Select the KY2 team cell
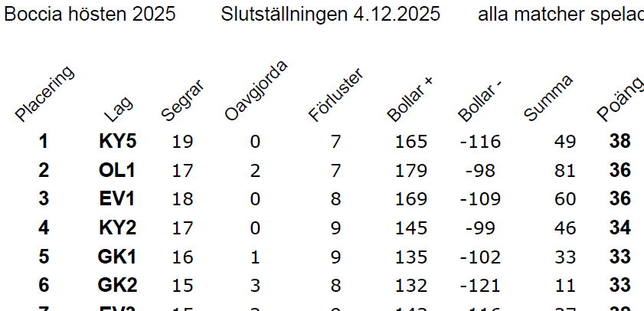Image resolution: width=644 pixels, height=311 pixels. (117, 228)
